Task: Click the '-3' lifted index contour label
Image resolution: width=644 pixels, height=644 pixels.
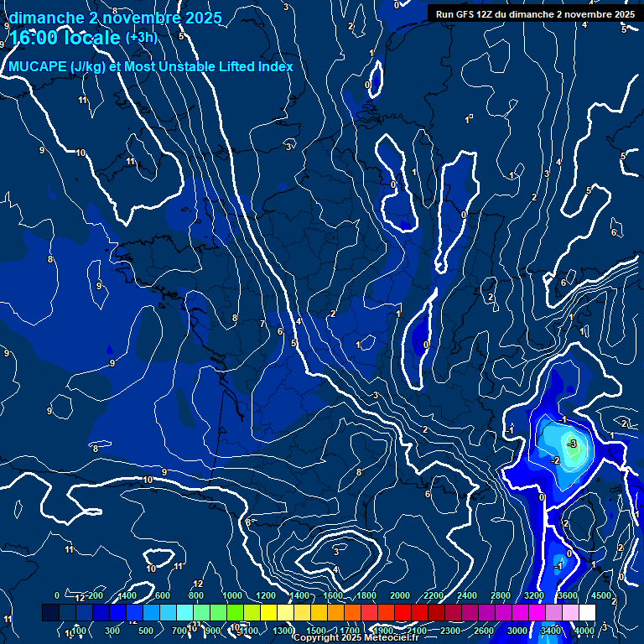Action: (572, 444)
